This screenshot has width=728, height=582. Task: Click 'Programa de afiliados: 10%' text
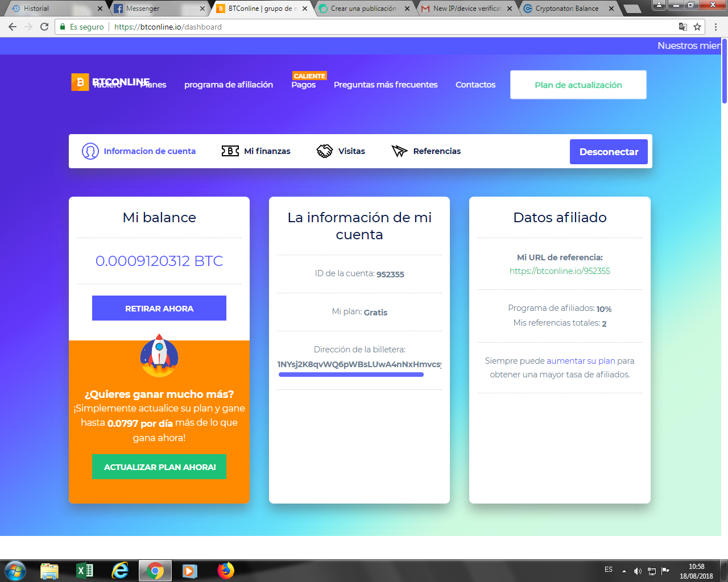click(560, 309)
